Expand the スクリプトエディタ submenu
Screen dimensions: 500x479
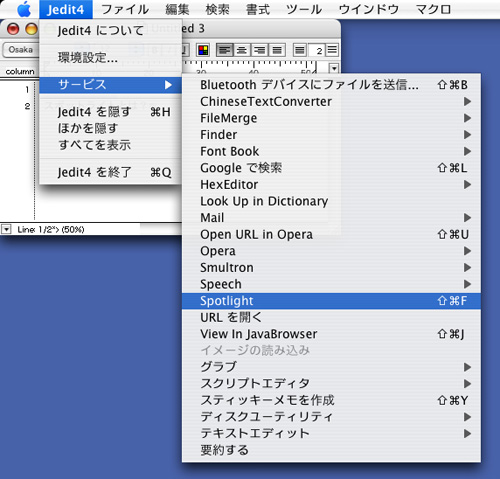331,384
